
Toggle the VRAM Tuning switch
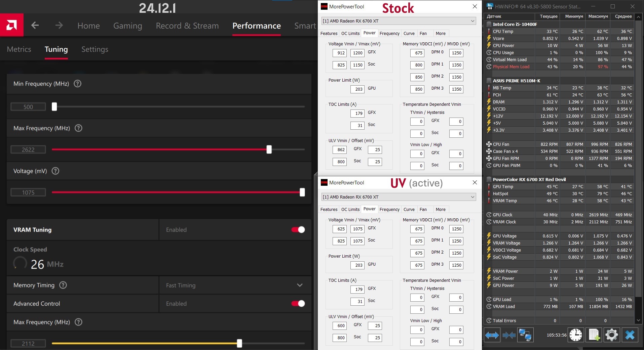click(x=298, y=230)
